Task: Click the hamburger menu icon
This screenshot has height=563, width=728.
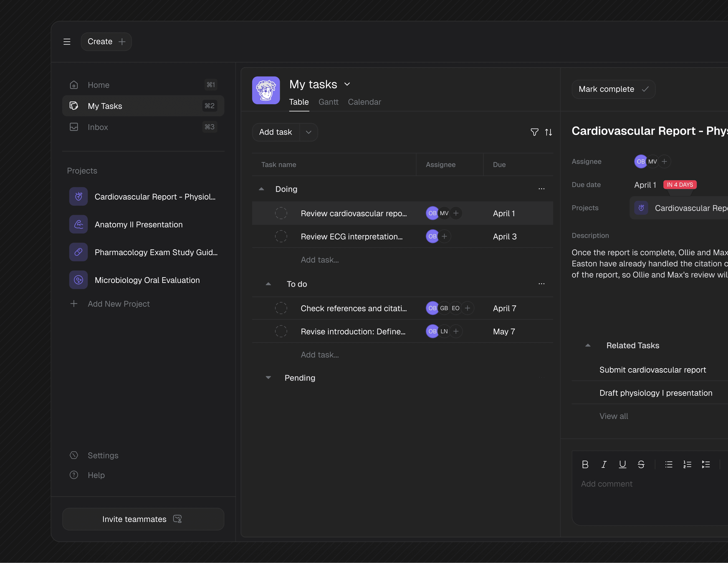Action: click(x=67, y=42)
